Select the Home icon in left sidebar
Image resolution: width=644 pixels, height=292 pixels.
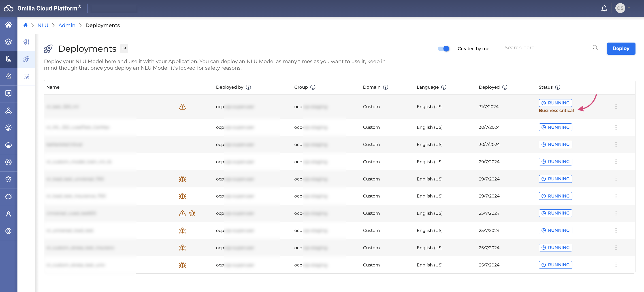point(9,25)
